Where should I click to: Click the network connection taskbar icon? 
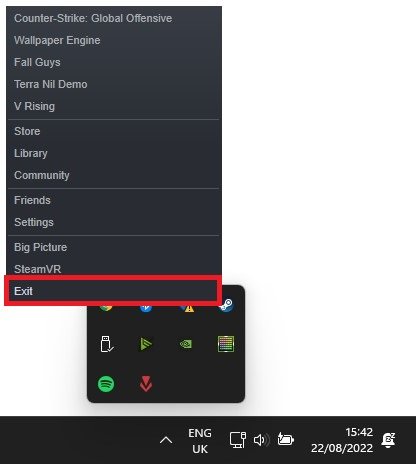(x=238, y=440)
